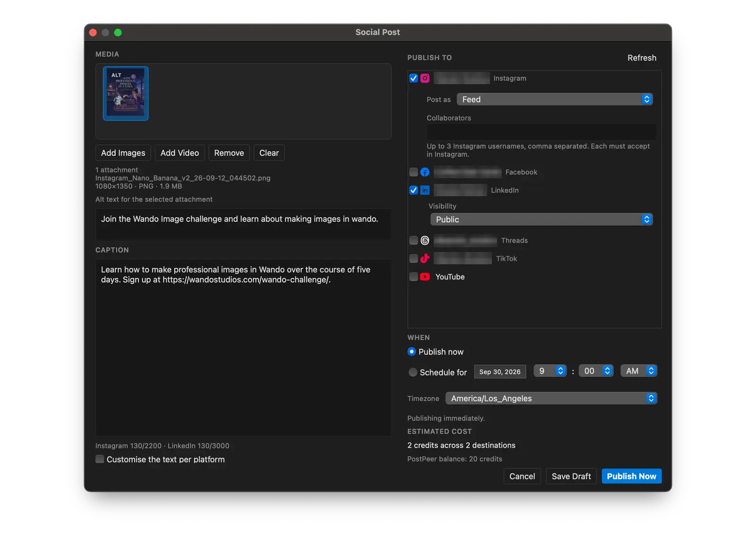Open the LinkedIn Visibility Public dropdown
Screen dimensions: 756x538
tap(541, 219)
